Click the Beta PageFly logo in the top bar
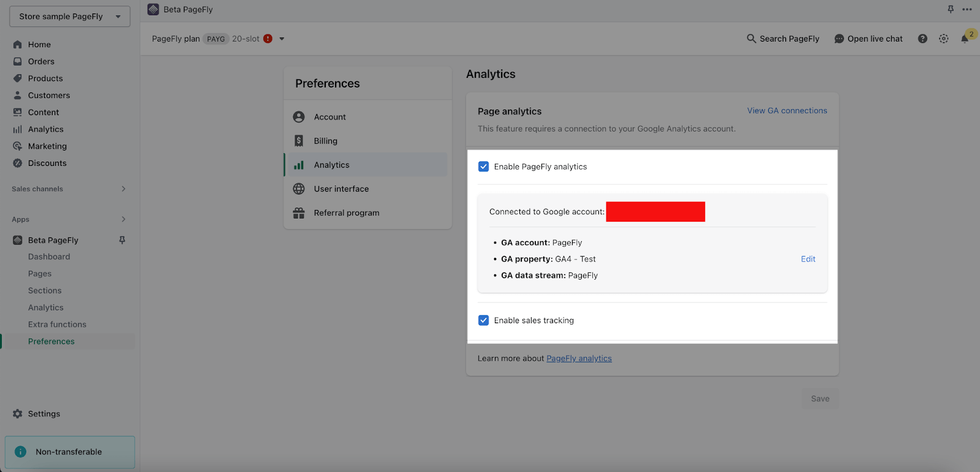 click(153, 9)
